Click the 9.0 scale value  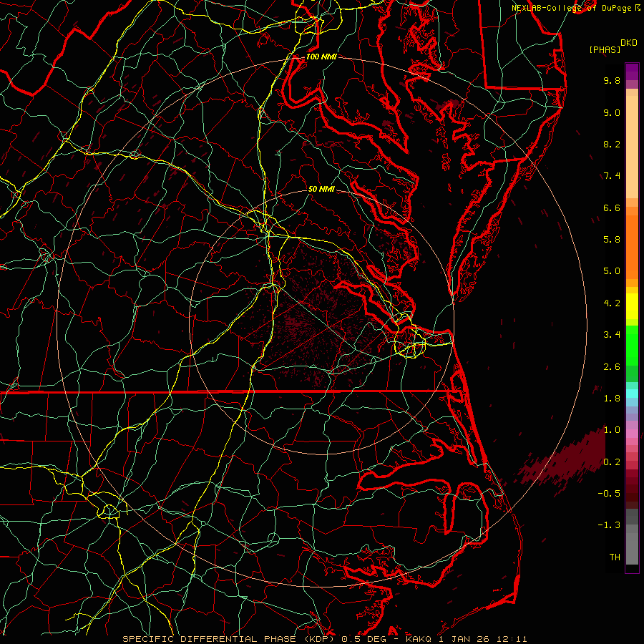(612, 112)
